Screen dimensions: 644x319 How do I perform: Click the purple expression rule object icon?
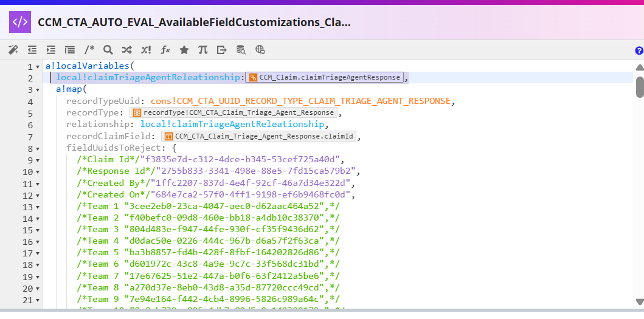click(x=20, y=22)
